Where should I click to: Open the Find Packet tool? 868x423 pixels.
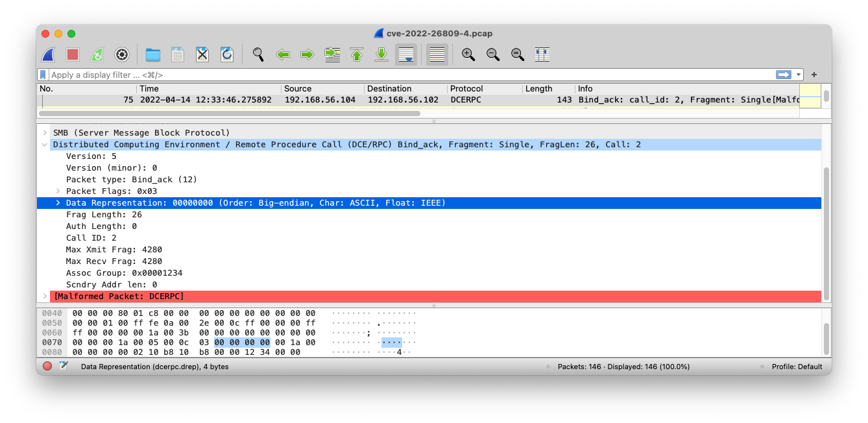pyautogui.click(x=258, y=54)
